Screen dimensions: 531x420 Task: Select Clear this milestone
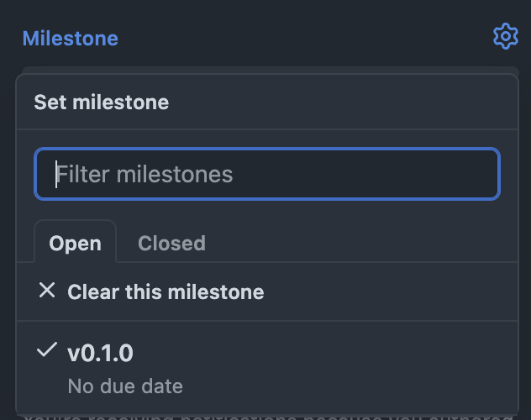pyautogui.click(x=166, y=291)
